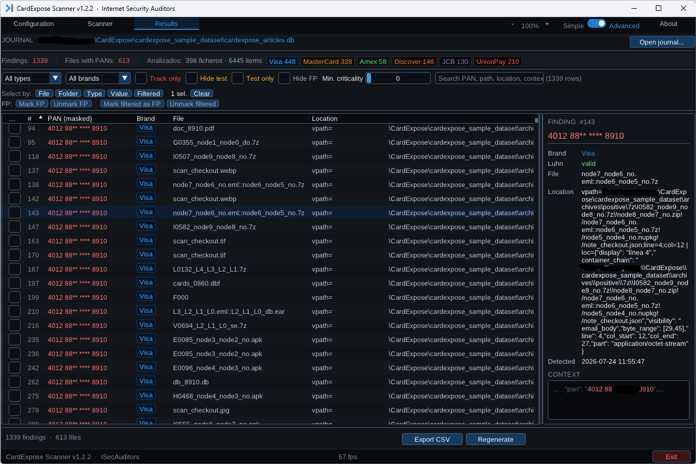696x464 pixels.
Task: Select the L0132_L4_L3_L2_L1.7z file cell
Action: 210,269
